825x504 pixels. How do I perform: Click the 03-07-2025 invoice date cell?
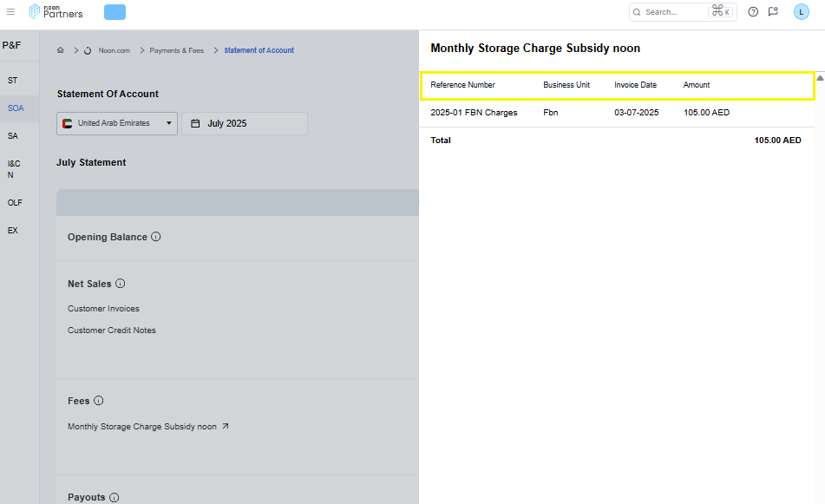pos(636,113)
